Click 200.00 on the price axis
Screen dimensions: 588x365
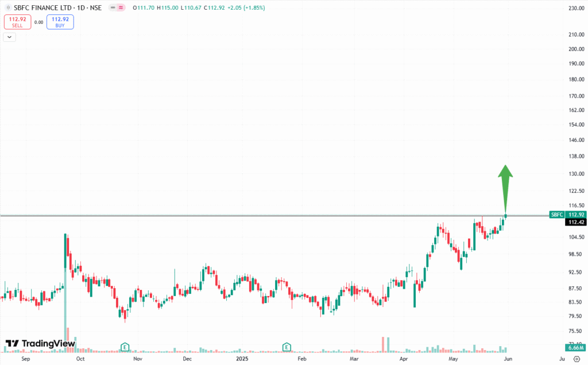click(x=577, y=49)
